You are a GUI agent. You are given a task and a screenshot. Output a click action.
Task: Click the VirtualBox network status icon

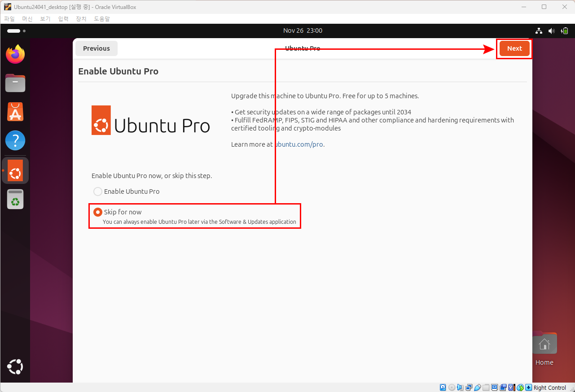[469, 388]
